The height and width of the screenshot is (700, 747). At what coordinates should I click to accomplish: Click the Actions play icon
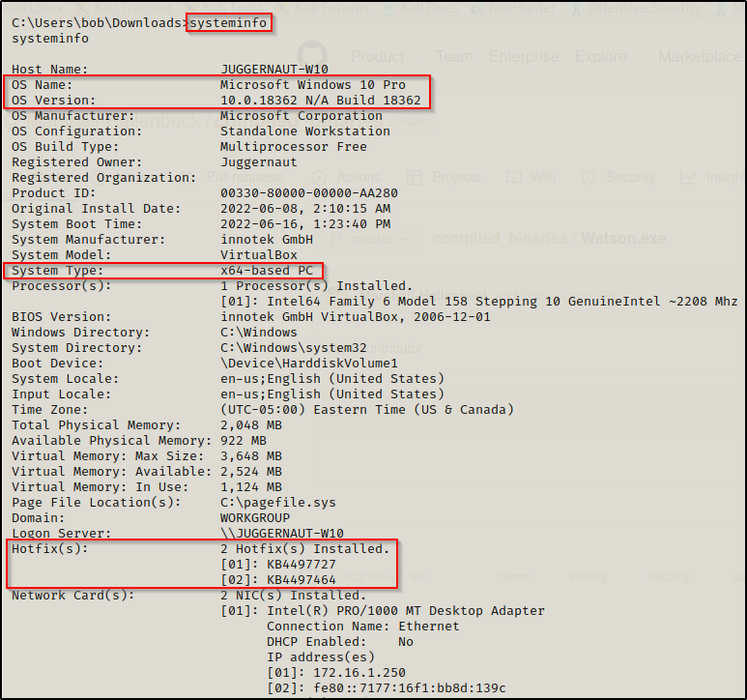tap(320, 177)
